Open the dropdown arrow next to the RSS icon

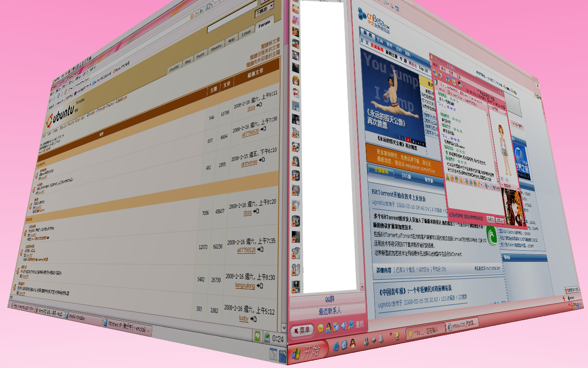(x=196, y=14)
